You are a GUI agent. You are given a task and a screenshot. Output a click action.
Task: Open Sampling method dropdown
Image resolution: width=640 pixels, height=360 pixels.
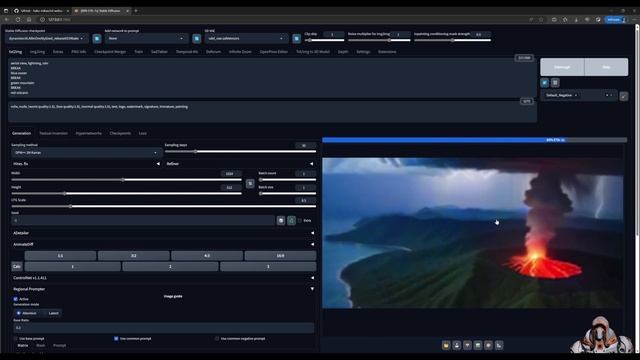[x=87, y=153]
